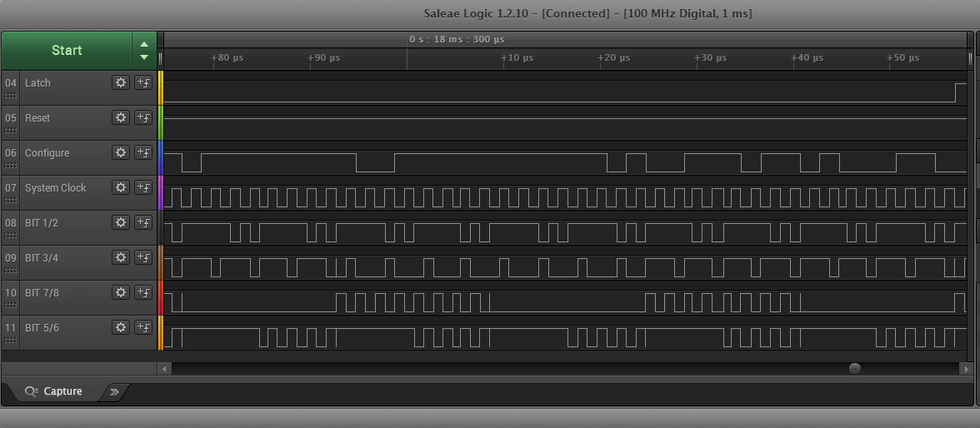
Task: Click the BIT 5/6 channel label
Action: [42, 328]
